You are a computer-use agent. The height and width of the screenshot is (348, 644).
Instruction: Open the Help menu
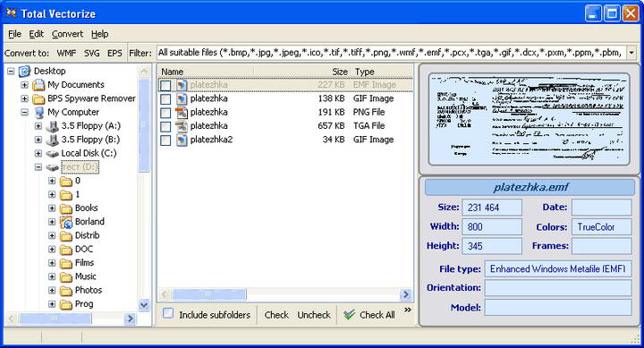pyautogui.click(x=100, y=34)
